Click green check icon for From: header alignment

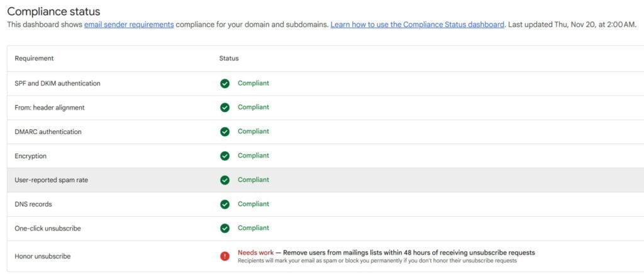[x=225, y=108]
